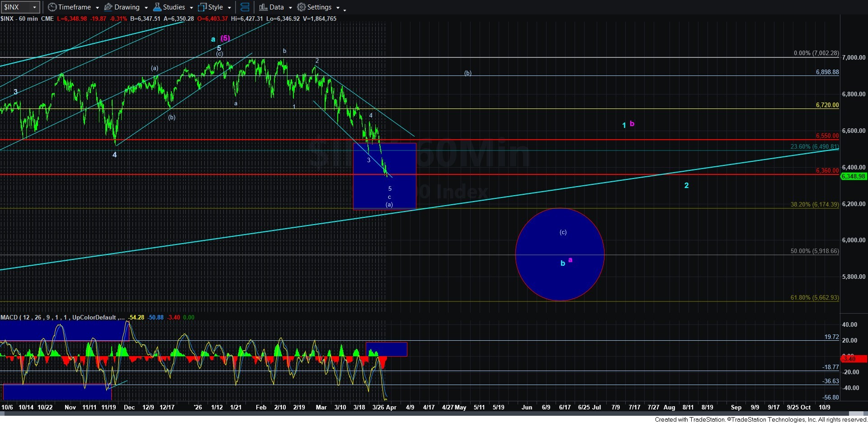Click the Style overlapping squares icon

click(202, 7)
